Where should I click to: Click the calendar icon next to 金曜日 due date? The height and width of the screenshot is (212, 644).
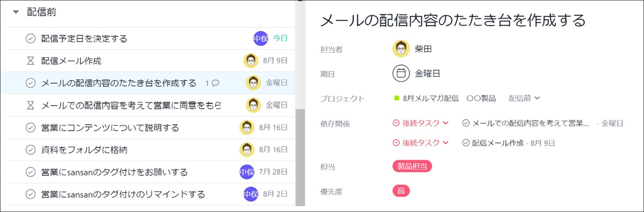click(x=401, y=73)
